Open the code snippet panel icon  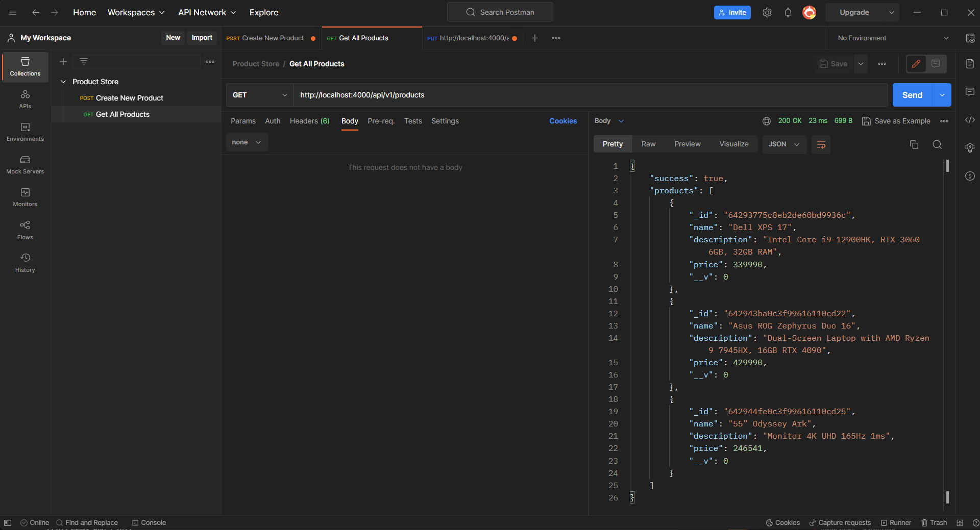[x=970, y=120]
